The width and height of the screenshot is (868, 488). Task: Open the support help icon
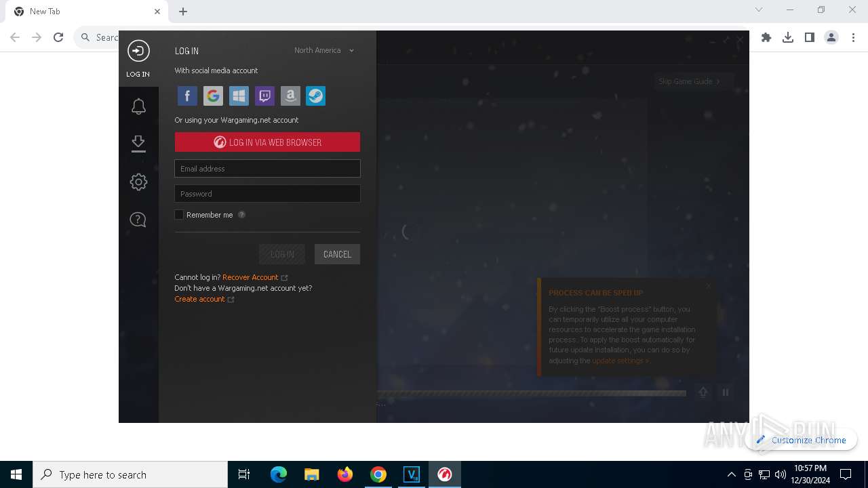[x=138, y=220]
